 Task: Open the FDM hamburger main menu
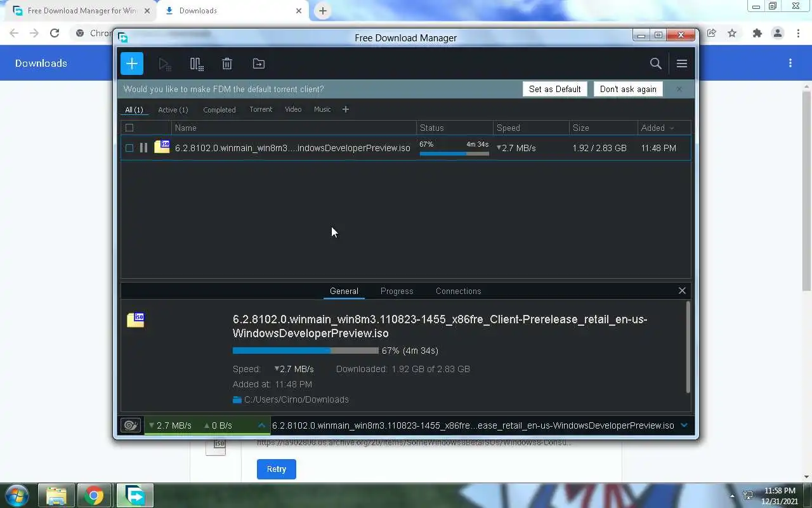[x=682, y=63]
